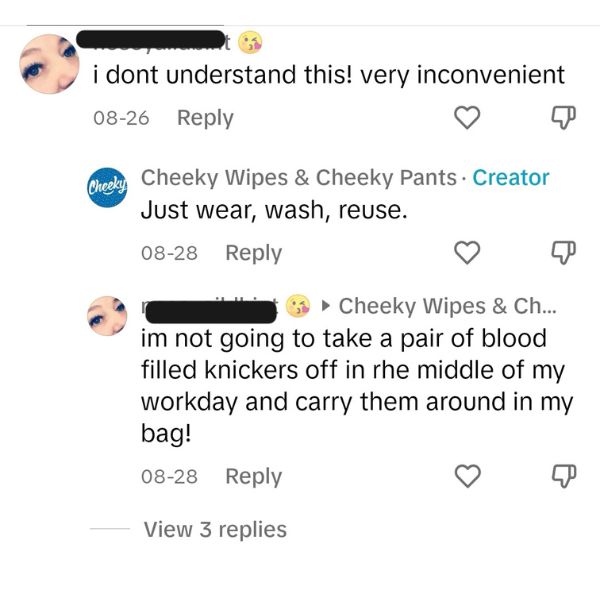Open the small avatar on last reply
Screen dimensions: 600x600
tap(106, 316)
